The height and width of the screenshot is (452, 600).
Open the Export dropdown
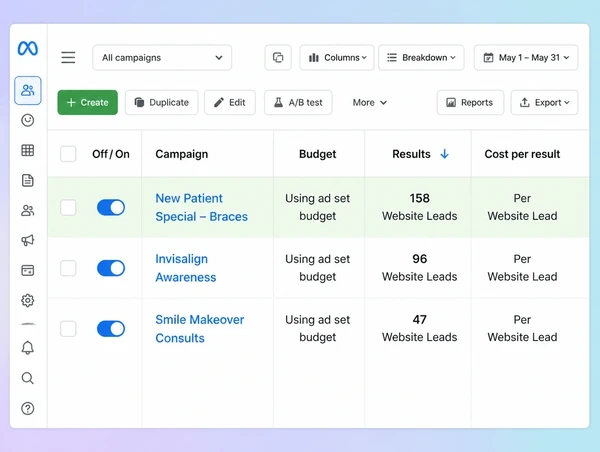coord(545,103)
